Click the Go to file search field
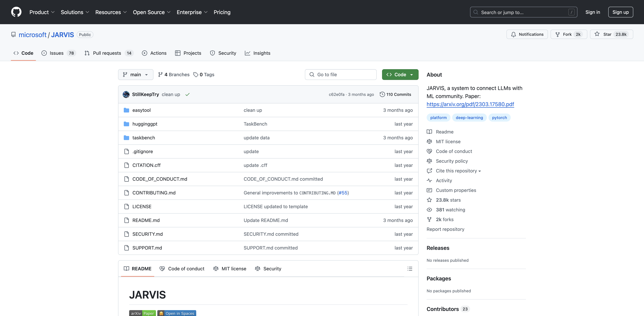The width and height of the screenshot is (644, 316). point(340,75)
